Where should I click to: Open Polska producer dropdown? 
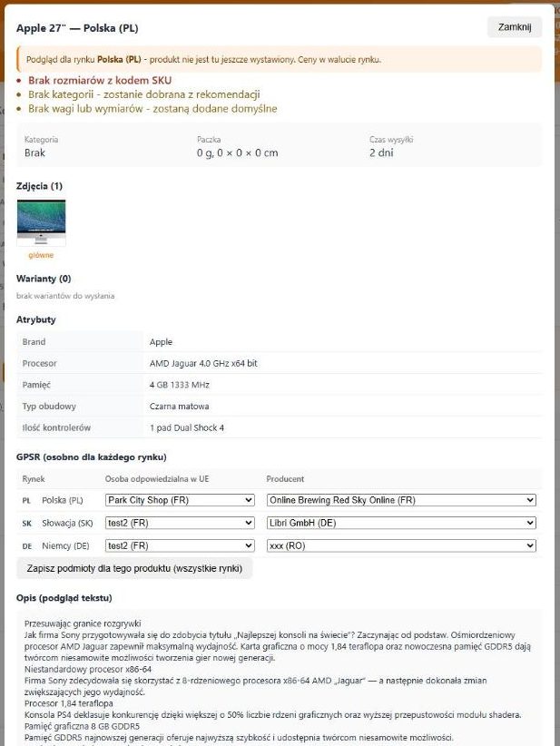click(401, 500)
